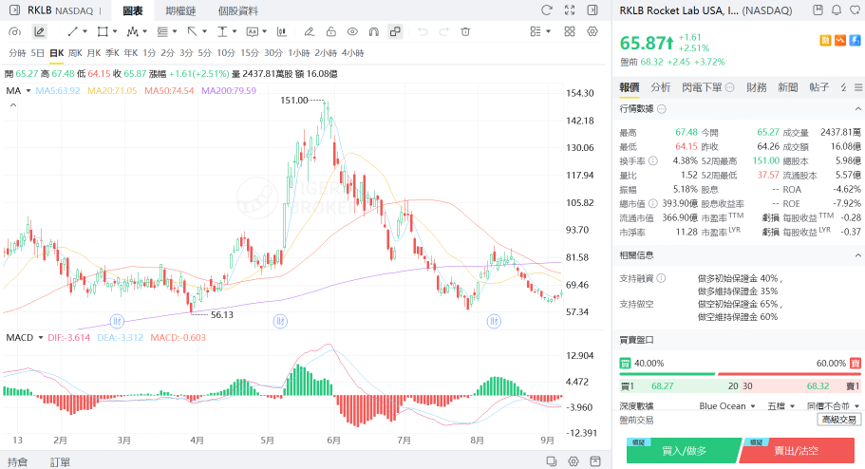Click earnings marker near 5月 on chart

point(280,321)
